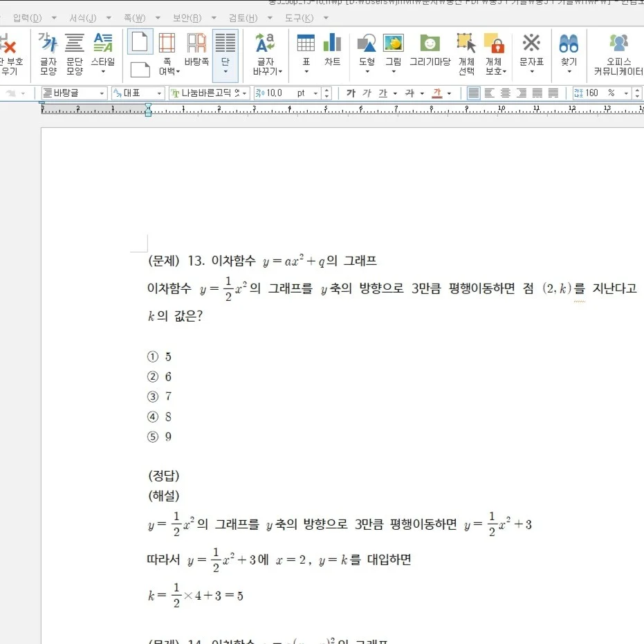Open 그리기마당 clip art gallery
This screenshot has height=644, width=644.
430,49
